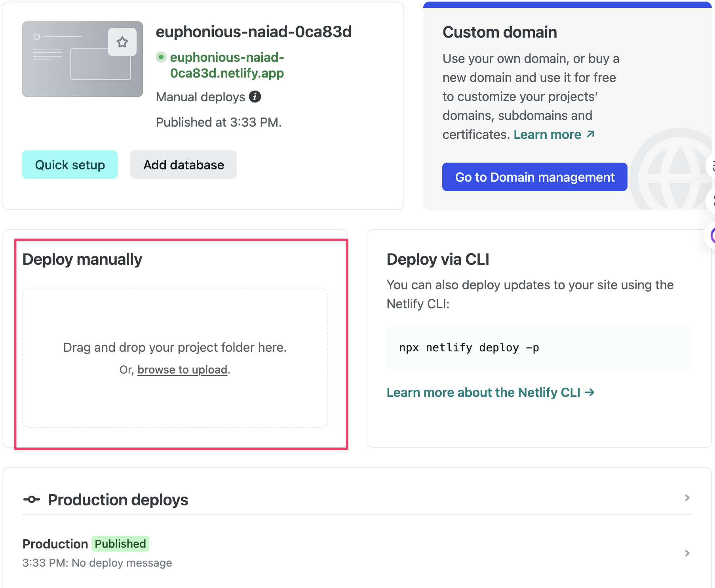Click the star favorite icon on site thumbnail

pyautogui.click(x=122, y=42)
